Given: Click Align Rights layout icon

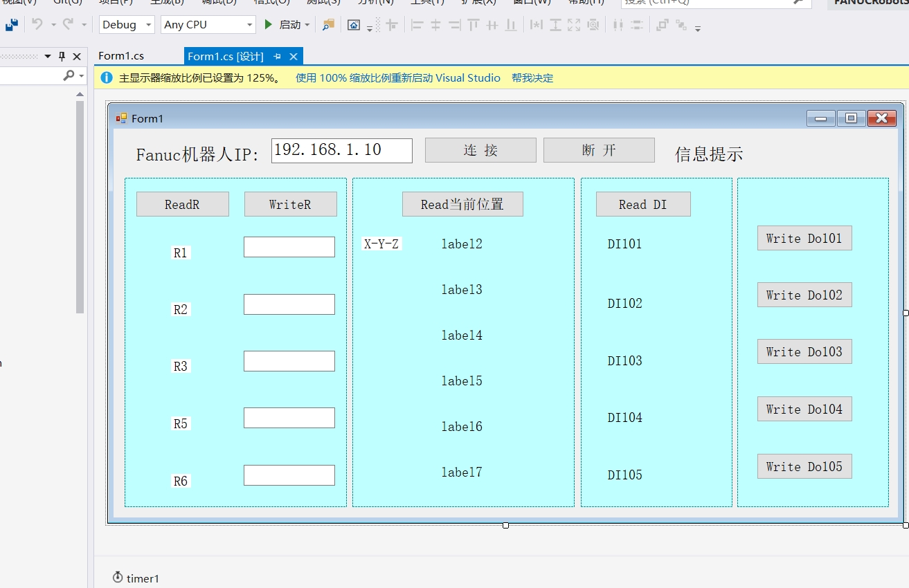Looking at the screenshot, I should (454, 25).
